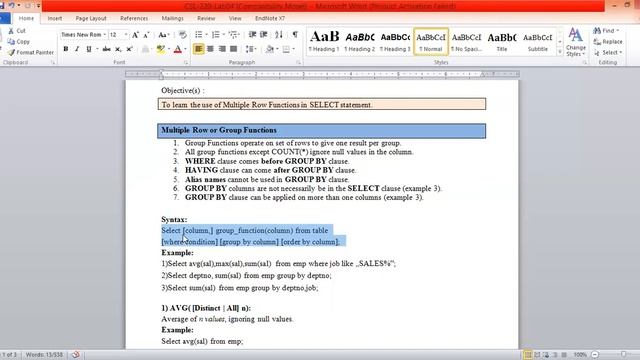
Task: Toggle Show/Hide paragraph marks
Action: [x=295, y=35]
